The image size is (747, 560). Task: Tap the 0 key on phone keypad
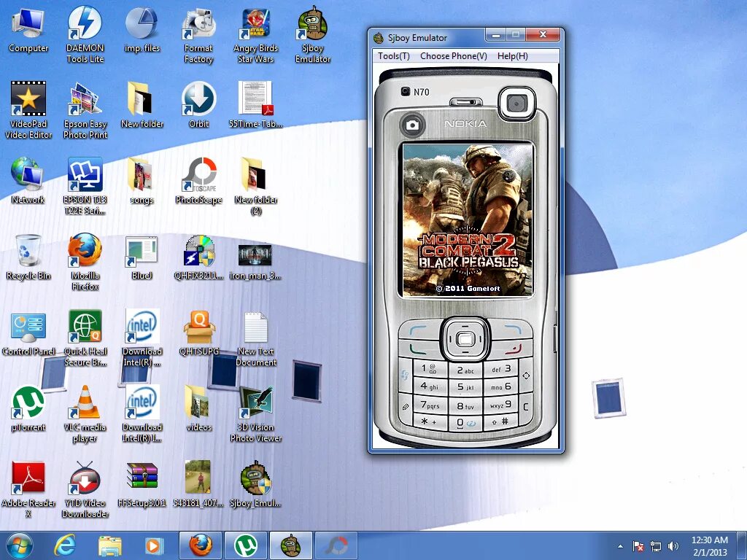pos(465,423)
